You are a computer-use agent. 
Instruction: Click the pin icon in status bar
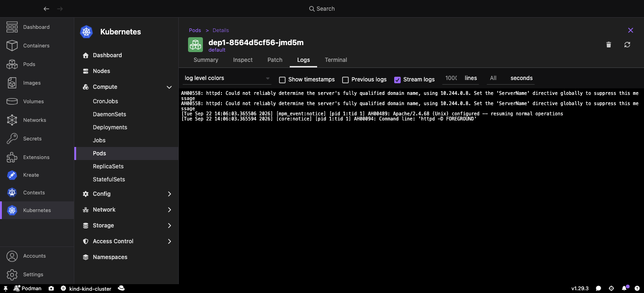[6, 288]
